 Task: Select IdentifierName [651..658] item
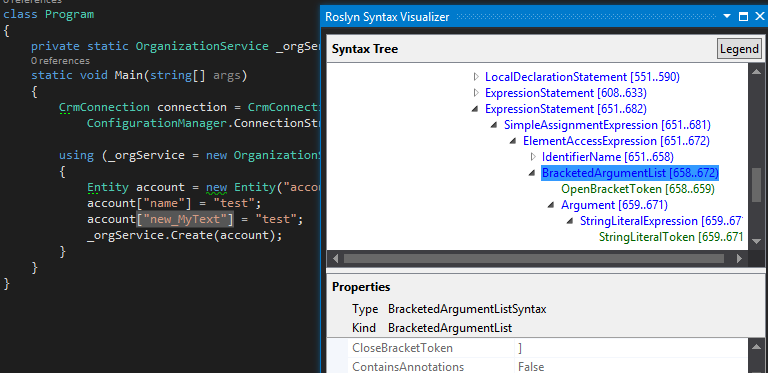608,157
